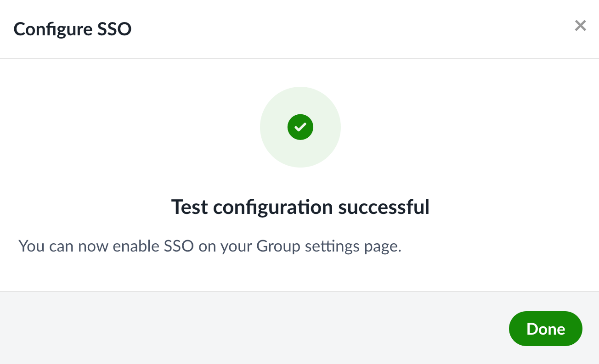Click the word configuration in the heading
This screenshot has width=599, height=364.
point(273,207)
